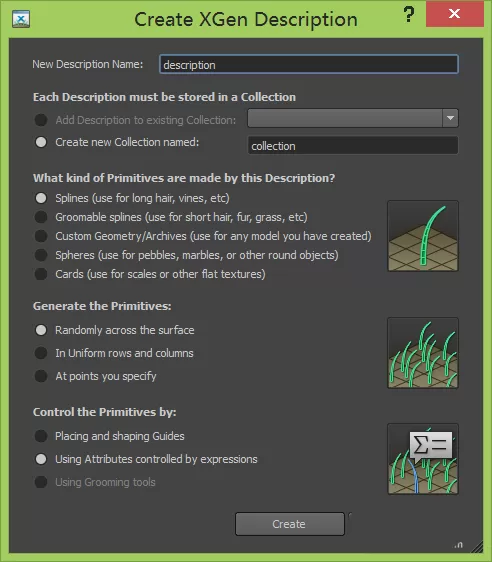Click 'Each Description must be stored' heading

coord(164,97)
